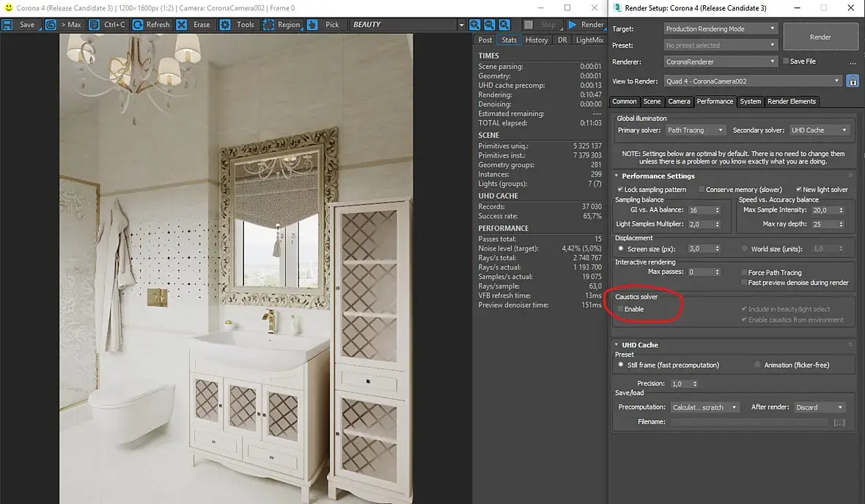Select Animation (flicker-free) radio
The height and width of the screenshot is (504, 865).
click(757, 365)
